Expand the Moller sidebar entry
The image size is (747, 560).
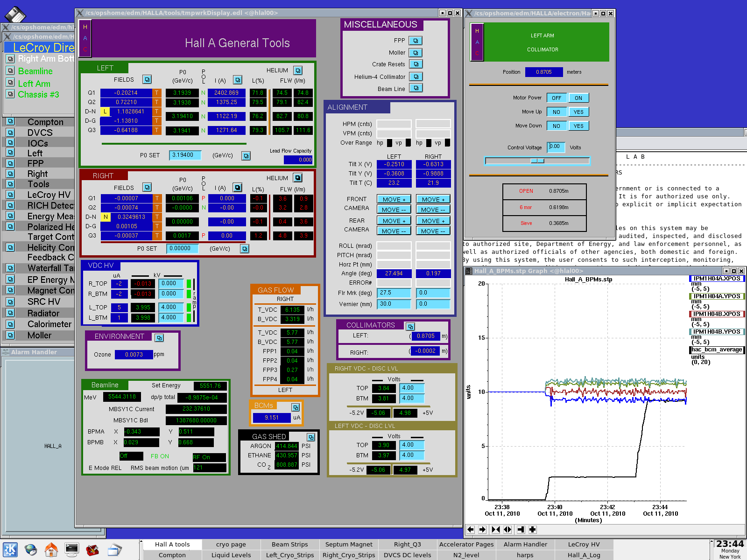10,335
